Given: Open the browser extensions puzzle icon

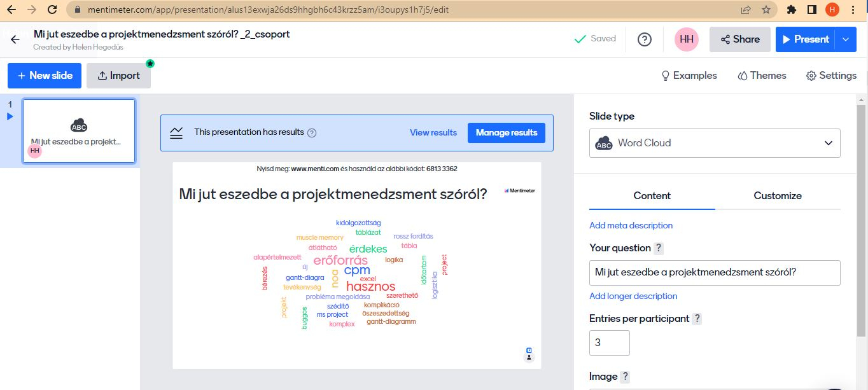Looking at the screenshot, I should 792,10.
